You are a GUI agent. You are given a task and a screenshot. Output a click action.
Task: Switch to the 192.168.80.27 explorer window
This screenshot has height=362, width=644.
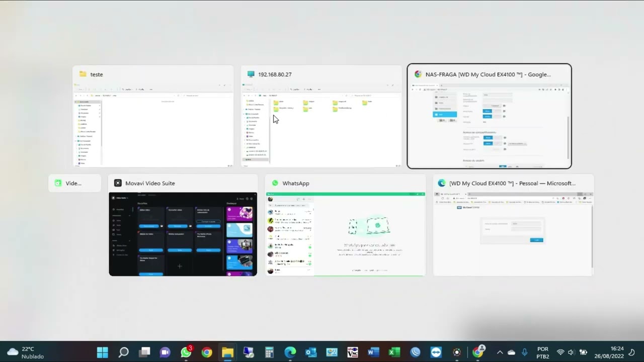pos(321,116)
